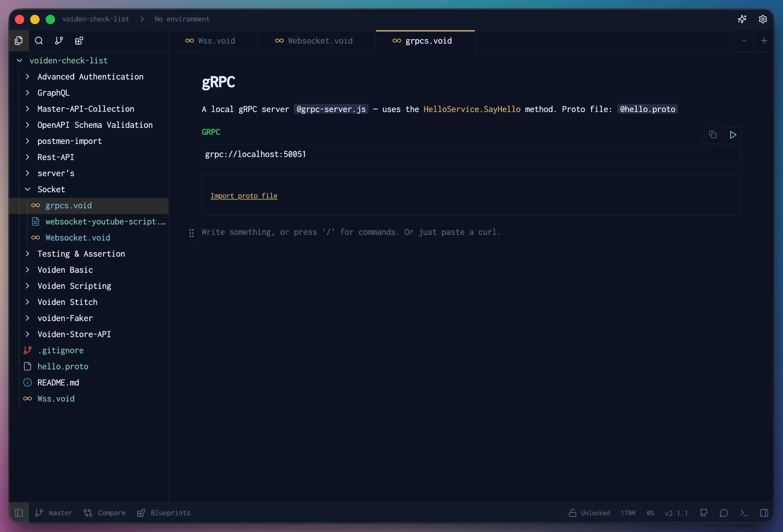Click the gRPC document heading
Image resolution: width=783 pixels, height=532 pixels.
click(218, 82)
